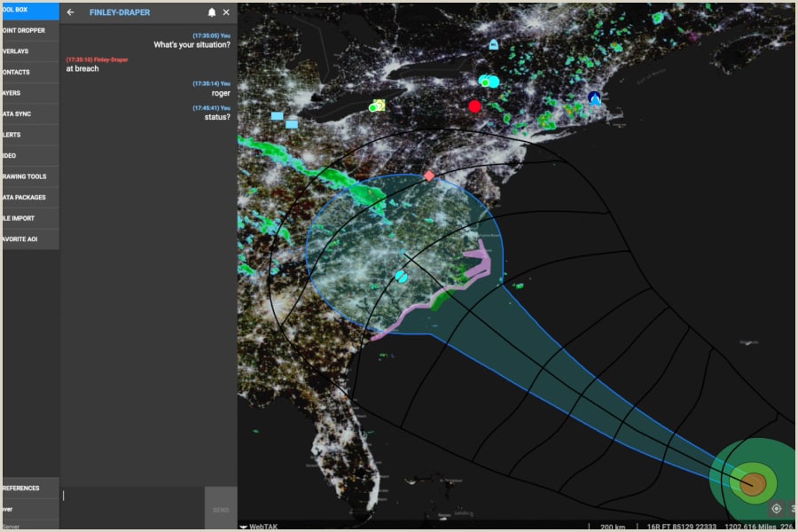Image resolution: width=798 pixels, height=532 pixels.
Task: Select the cyan striped circle marker
Action: coord(401,277)
